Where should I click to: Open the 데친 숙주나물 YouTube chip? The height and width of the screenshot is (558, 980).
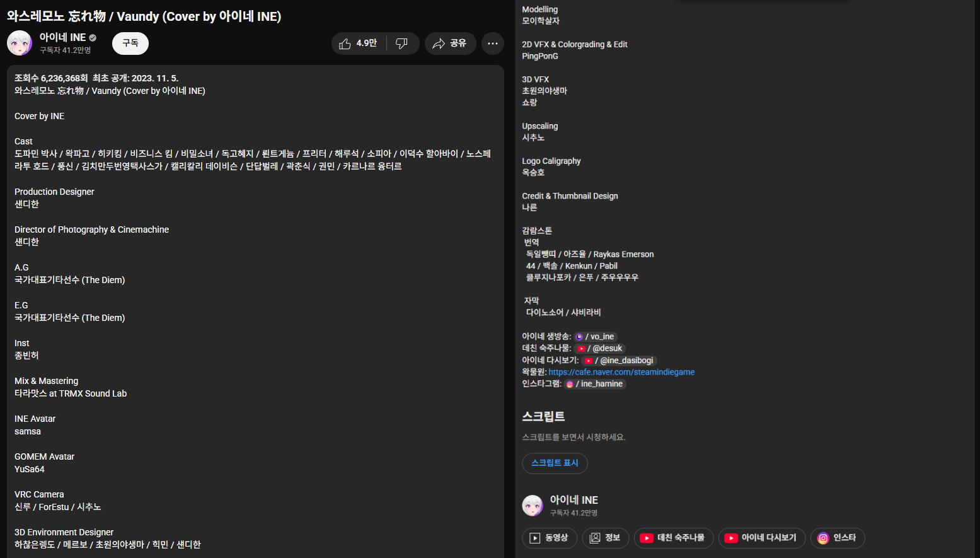tap(674, 538)
